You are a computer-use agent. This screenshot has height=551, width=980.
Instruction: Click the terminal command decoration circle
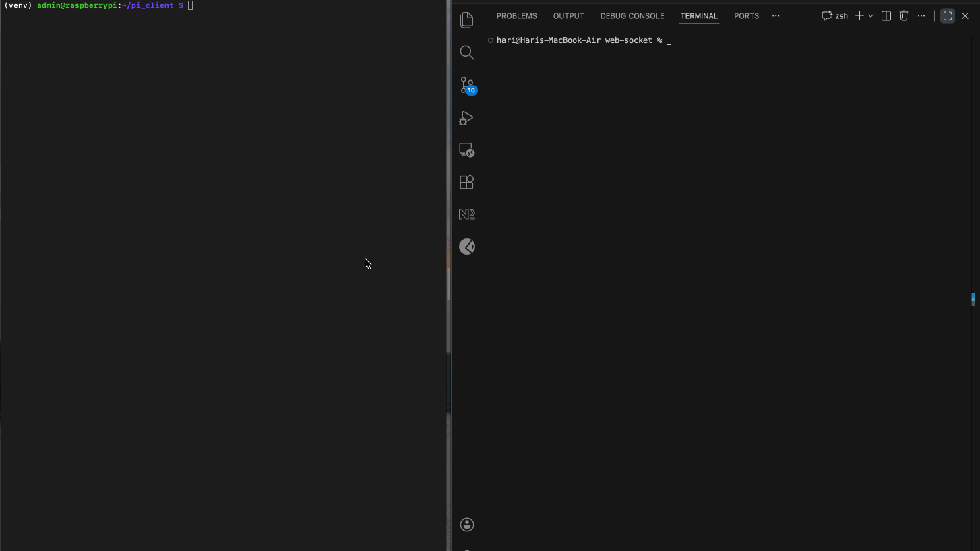coord(491,40)
